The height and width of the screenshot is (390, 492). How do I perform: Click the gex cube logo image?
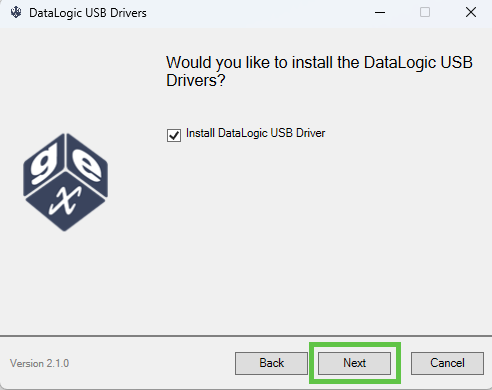(x=65, y=182)
